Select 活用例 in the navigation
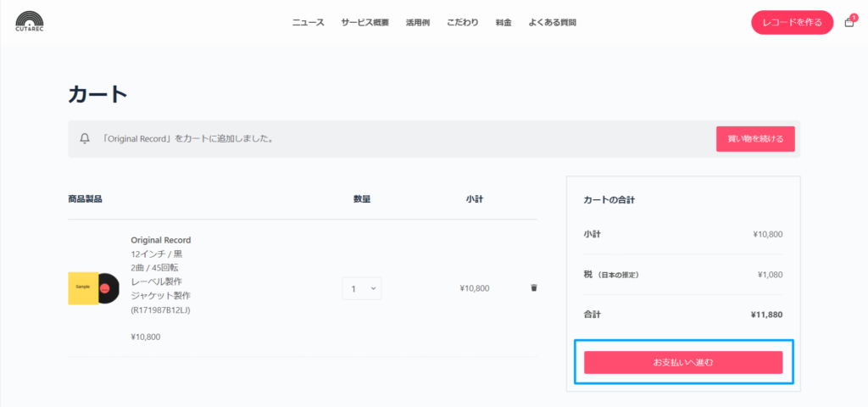The image size is (868, 407). [x=418, y=22]
